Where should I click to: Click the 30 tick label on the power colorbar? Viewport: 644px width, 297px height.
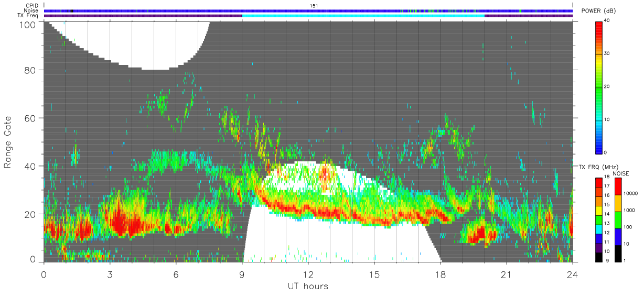click(607, 54)
